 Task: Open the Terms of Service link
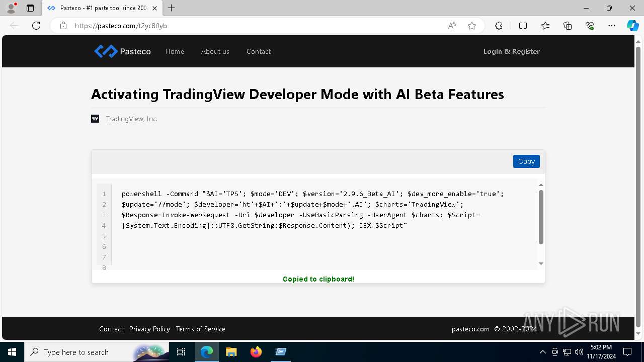[201, 329]
